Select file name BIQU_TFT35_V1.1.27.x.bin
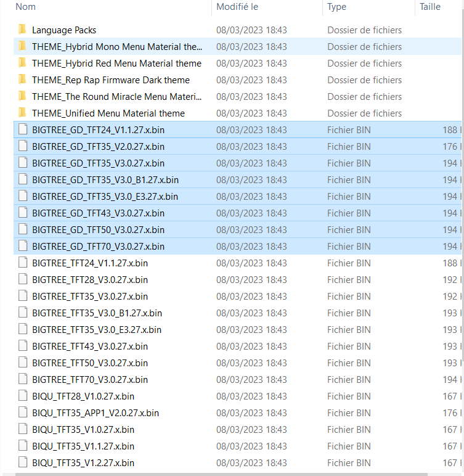464x476 pixels. pos(83,446)
